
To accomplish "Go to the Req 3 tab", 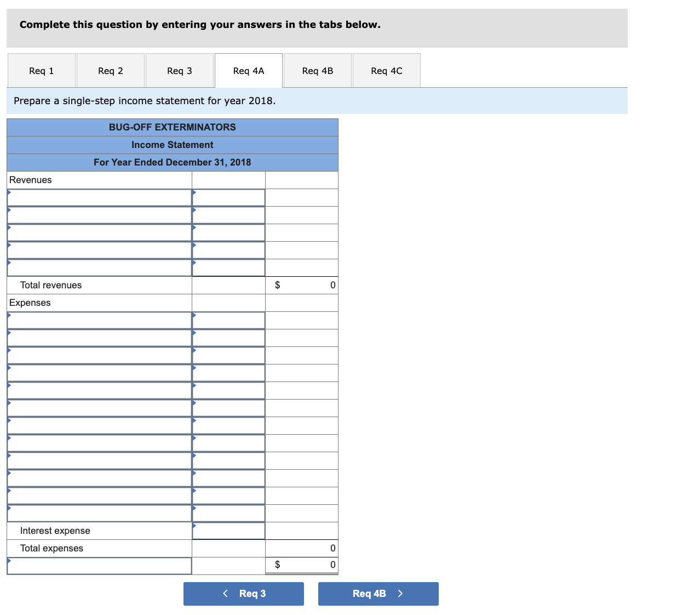I will pos(180,71).
